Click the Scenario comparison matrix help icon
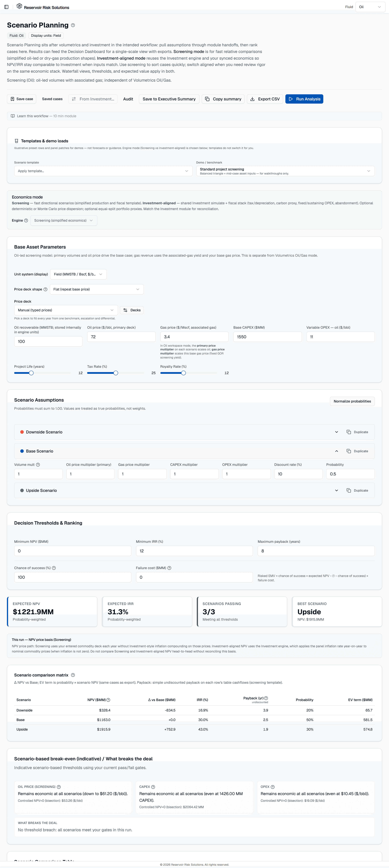Screen dimensions: 389x868 [73, 675]
